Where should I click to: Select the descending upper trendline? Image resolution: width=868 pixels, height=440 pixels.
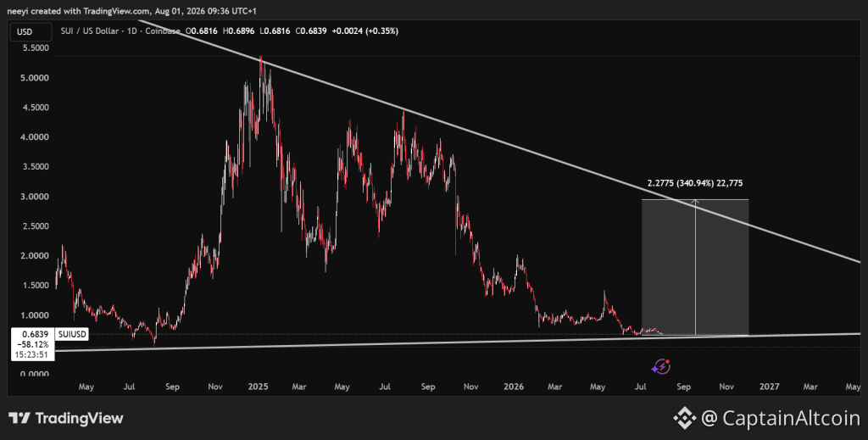point(498,142)
